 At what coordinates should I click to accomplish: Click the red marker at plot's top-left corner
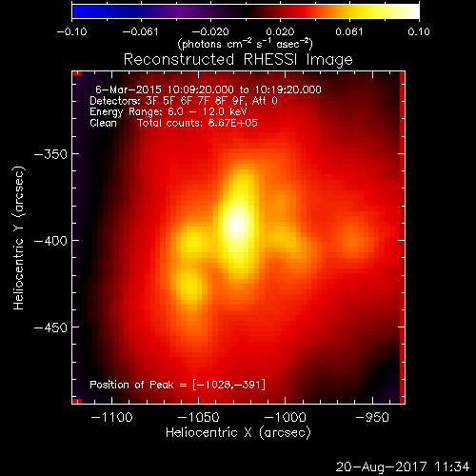tap(77, 73)
